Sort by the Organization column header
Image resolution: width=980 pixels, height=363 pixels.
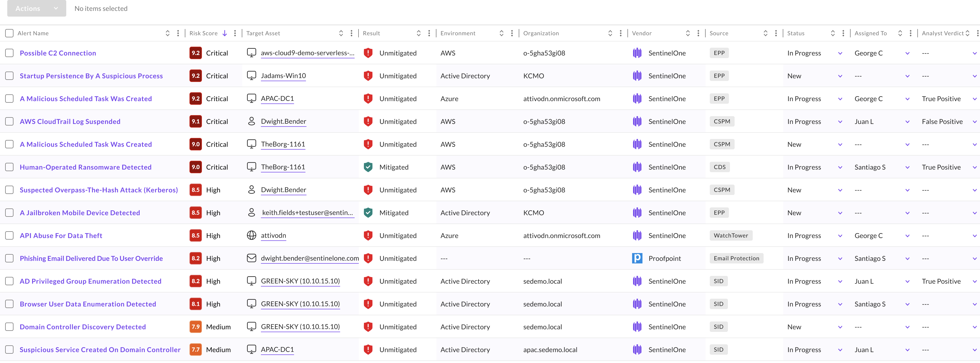[540, 33]
